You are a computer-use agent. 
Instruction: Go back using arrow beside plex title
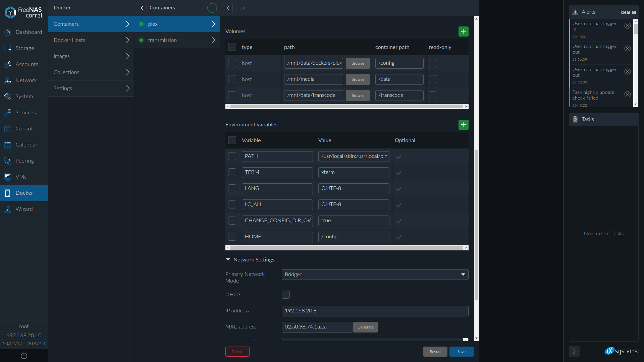pos(228,8)
